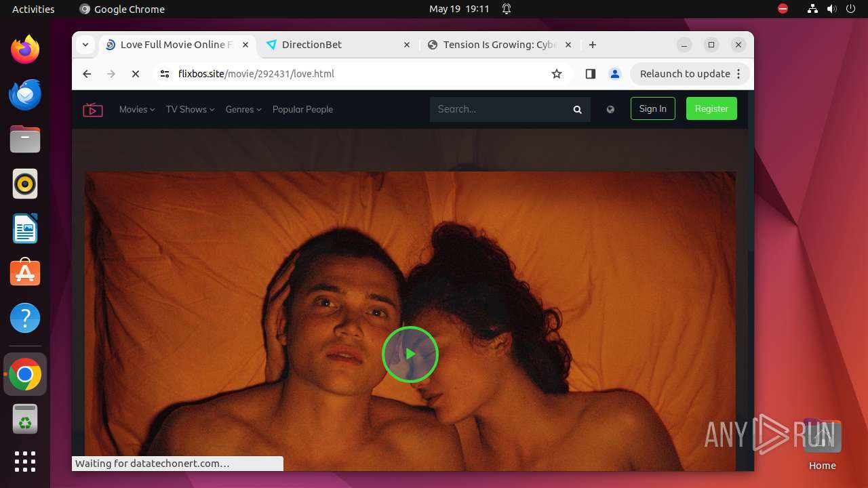
Task: Open a new tab with plus button
Action: point(593,45)
